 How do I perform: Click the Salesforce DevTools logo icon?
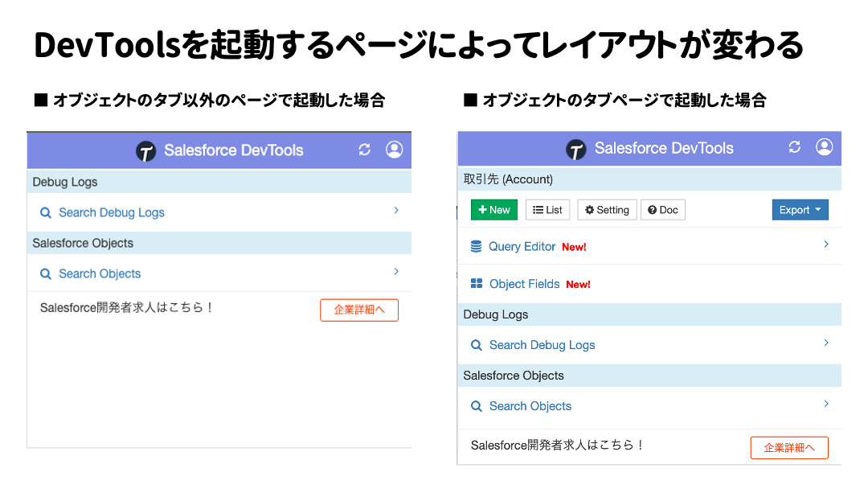(145, 150)
